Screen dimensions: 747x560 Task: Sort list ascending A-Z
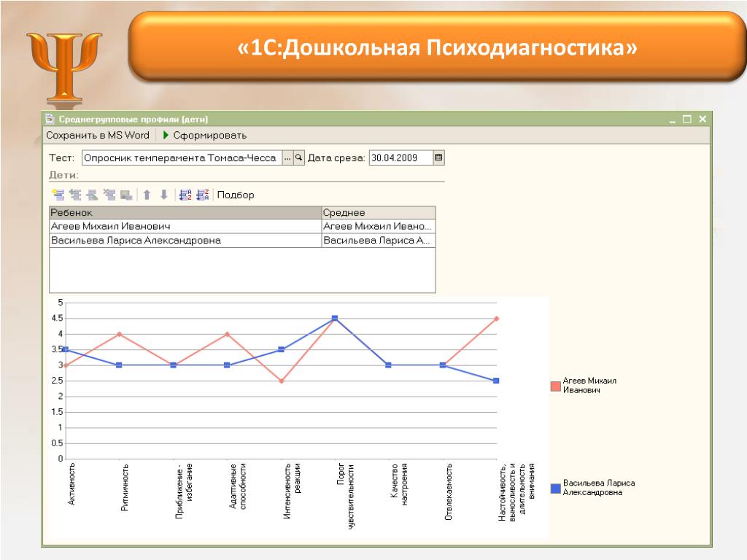185,195
